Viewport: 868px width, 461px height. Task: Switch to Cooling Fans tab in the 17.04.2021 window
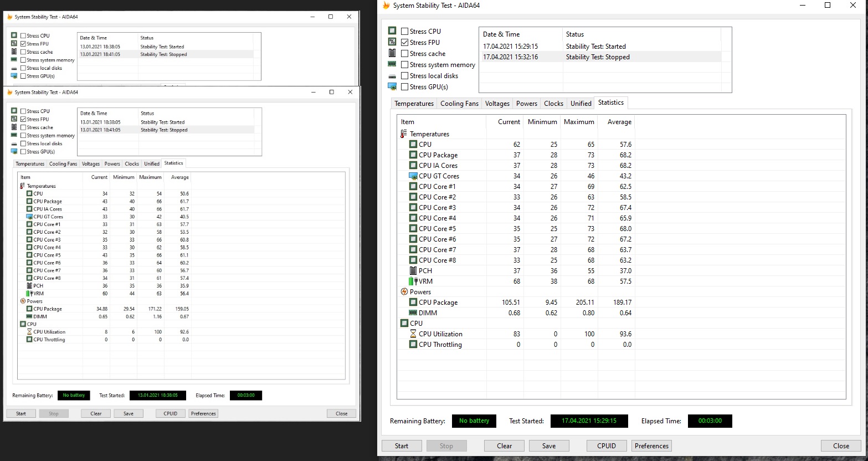tap(459, 104)
